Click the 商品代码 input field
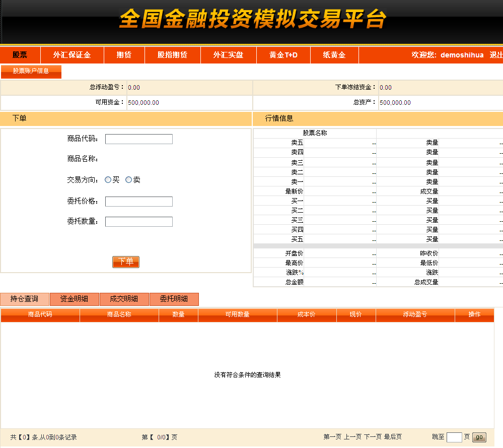Viewport: 503px width, 448px height. [138, 139]
